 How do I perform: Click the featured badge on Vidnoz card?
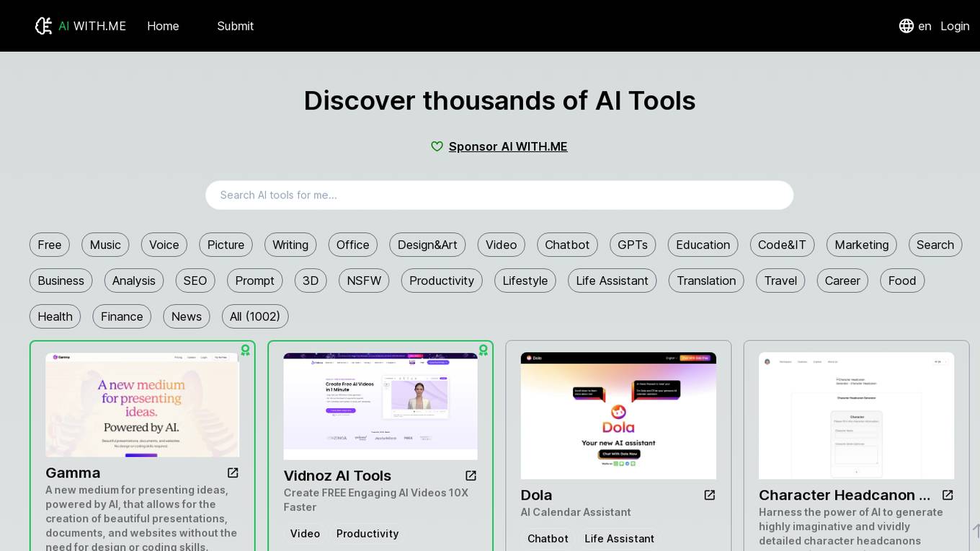484,350
